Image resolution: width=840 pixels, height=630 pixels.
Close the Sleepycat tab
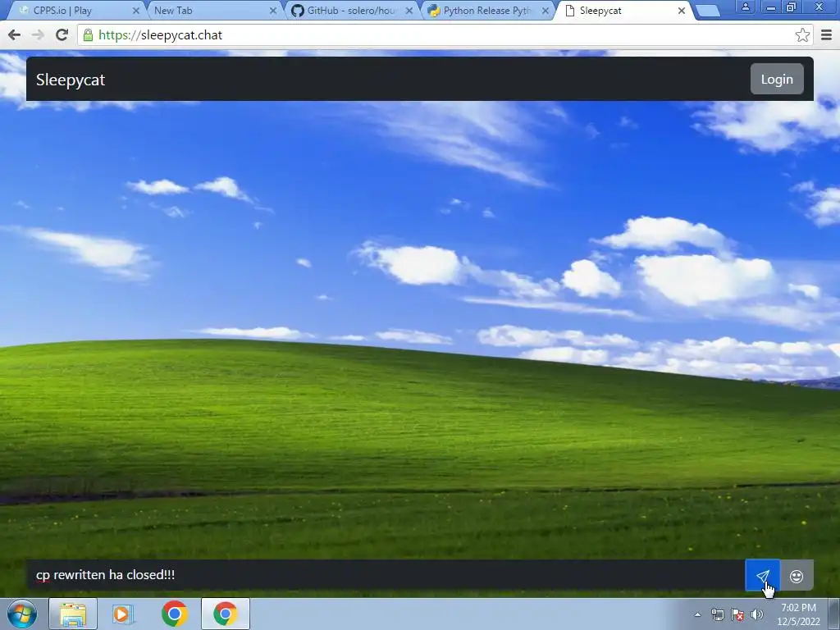click(682, 11)
